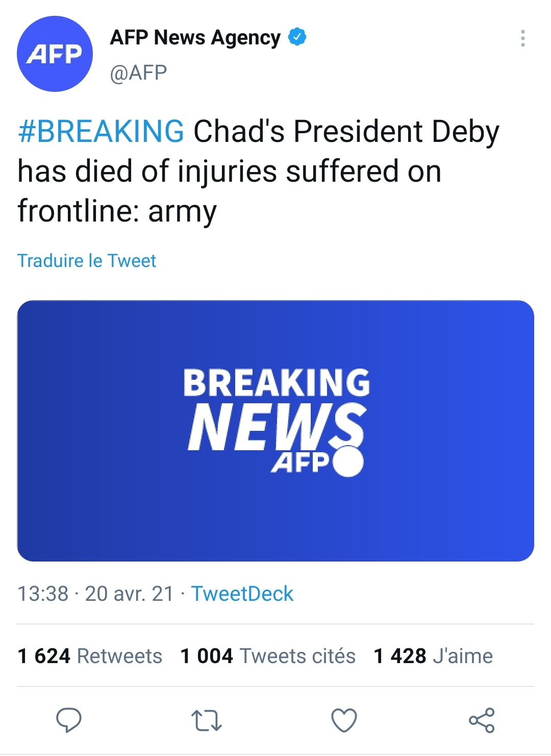Viewport: 551px width, 756px height.
Task: Open the #BREAKING hashtag
Action: click(x=101, y=131)
